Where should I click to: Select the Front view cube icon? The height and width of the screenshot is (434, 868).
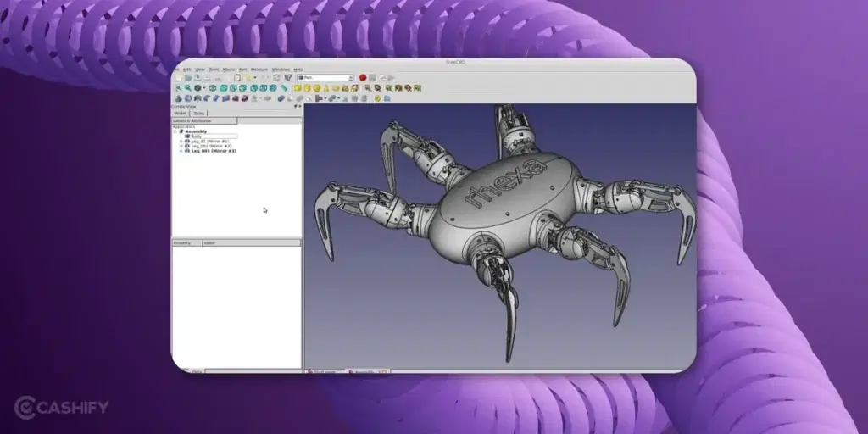(224, 88)
